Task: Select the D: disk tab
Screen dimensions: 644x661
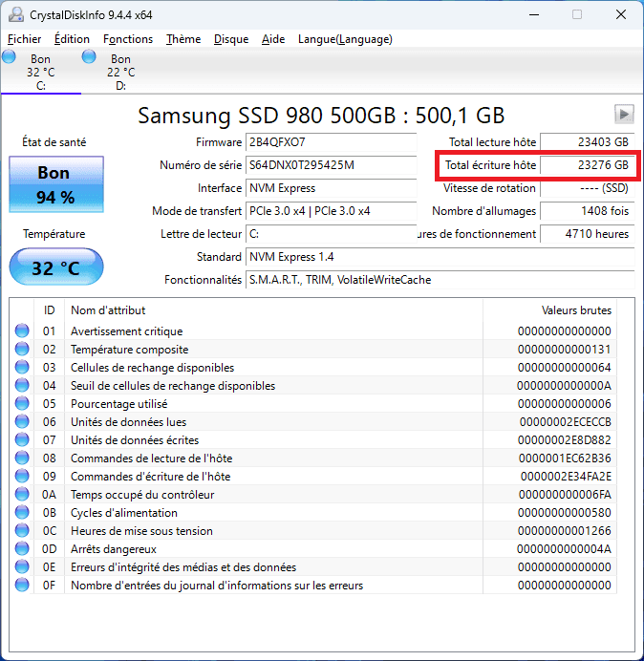Action: (x=121, y=72)
